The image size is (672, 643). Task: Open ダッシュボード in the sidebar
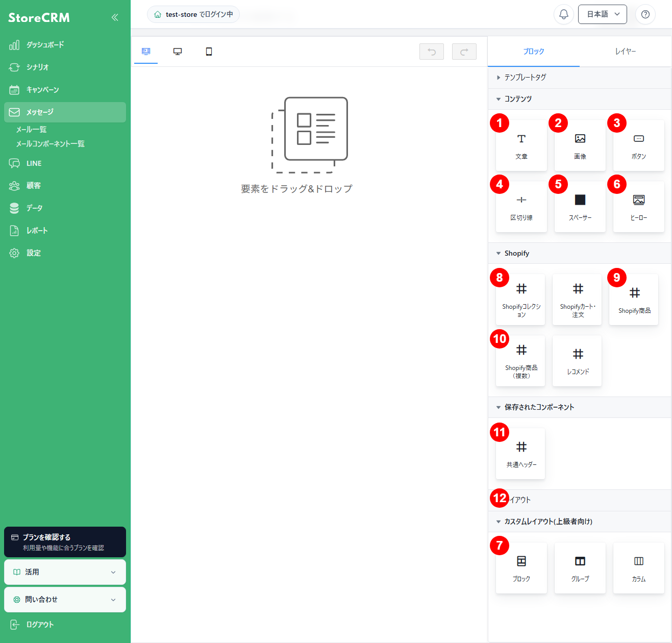pyautogui.click(x=65, y=45)
